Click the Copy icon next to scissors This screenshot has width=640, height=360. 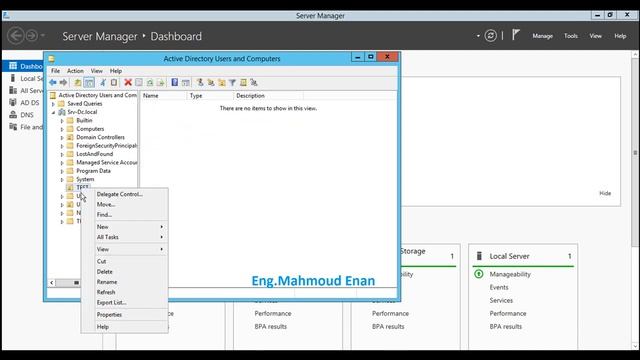(114, 82)
